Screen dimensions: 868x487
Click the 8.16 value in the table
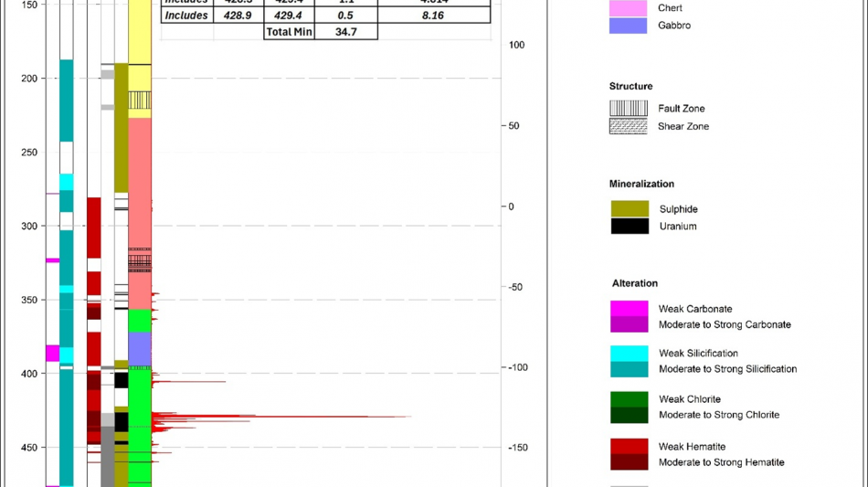(433, 16)
